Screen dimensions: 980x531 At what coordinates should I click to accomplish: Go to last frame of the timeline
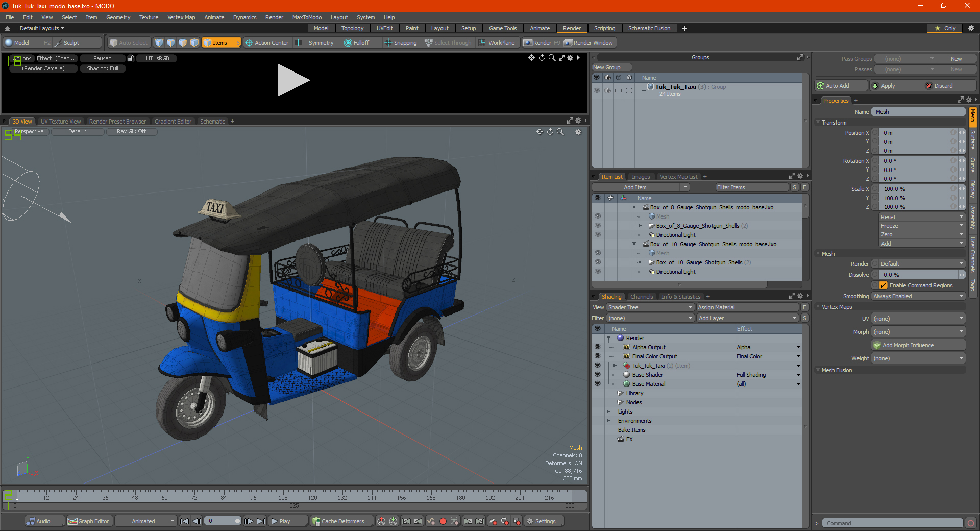261,521
